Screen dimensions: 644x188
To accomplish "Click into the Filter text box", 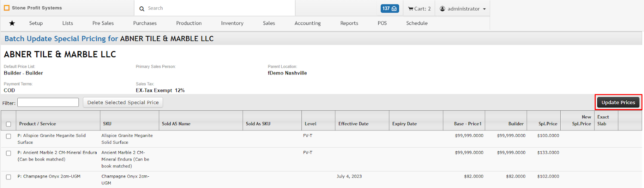I will 48,102.
